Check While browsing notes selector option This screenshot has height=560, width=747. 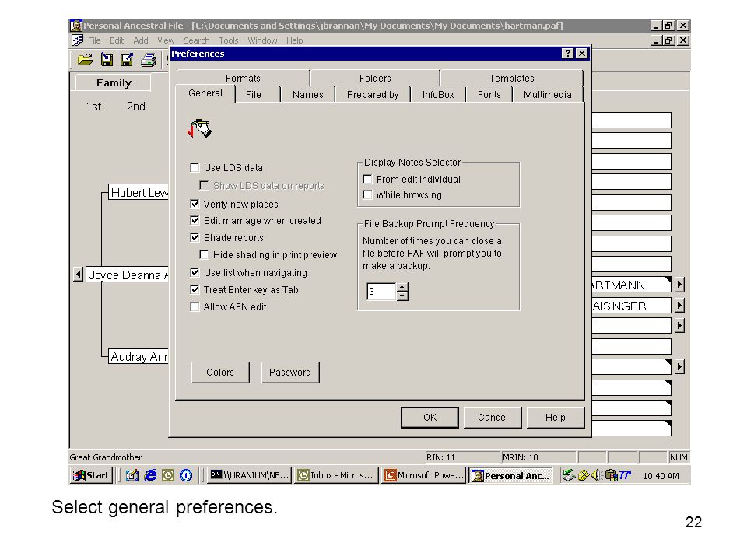coord(367,194)
